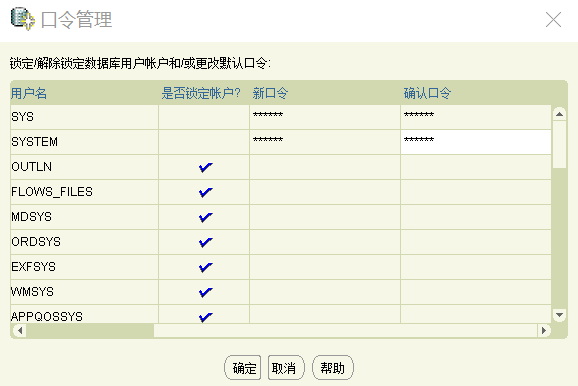Click new password field for OUTLN

point(325,167)
